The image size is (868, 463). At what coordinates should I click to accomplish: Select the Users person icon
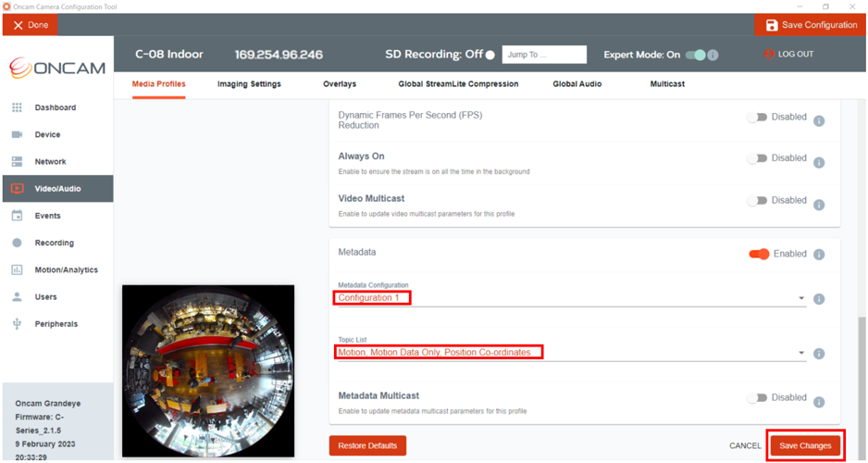(x=18, y=297)
